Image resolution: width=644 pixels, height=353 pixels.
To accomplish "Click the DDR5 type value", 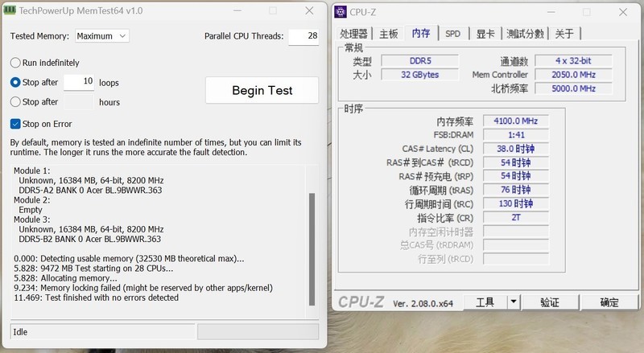I will pyautogui.click(x=419, y=61).
